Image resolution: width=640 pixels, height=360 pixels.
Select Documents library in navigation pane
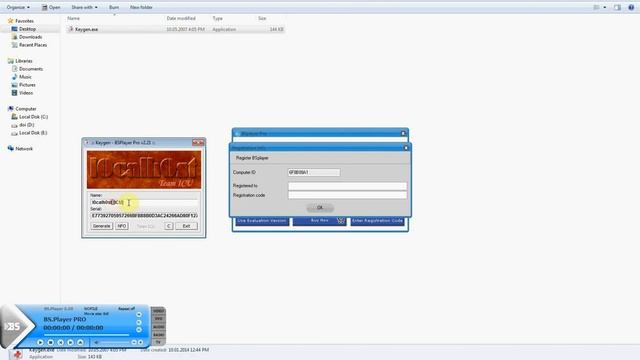(27, 69)
